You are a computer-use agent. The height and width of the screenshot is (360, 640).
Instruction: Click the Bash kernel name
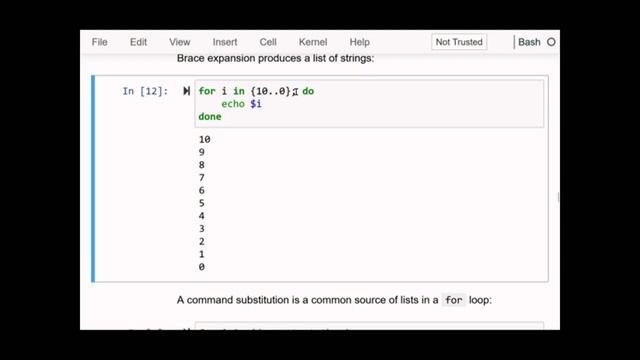tap(529, 42)
